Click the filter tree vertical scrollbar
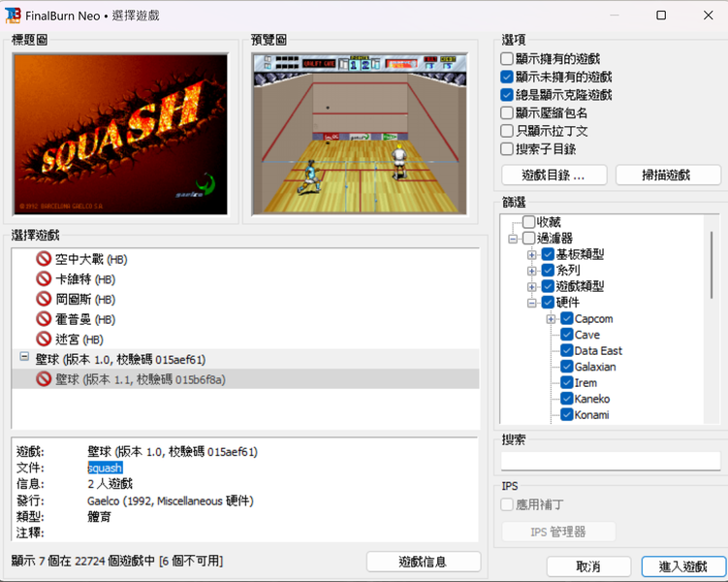This screenshot has width=728, height=582. pos(712,265)
